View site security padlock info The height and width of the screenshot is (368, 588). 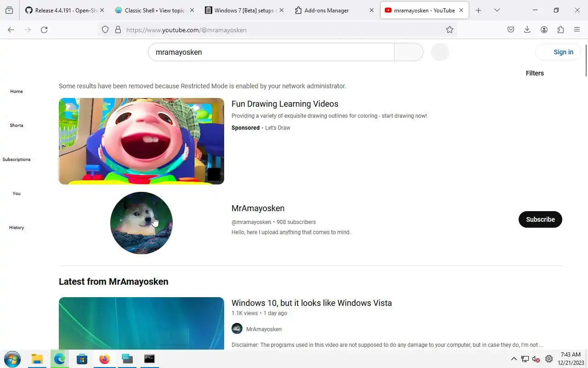coord(118,29)
